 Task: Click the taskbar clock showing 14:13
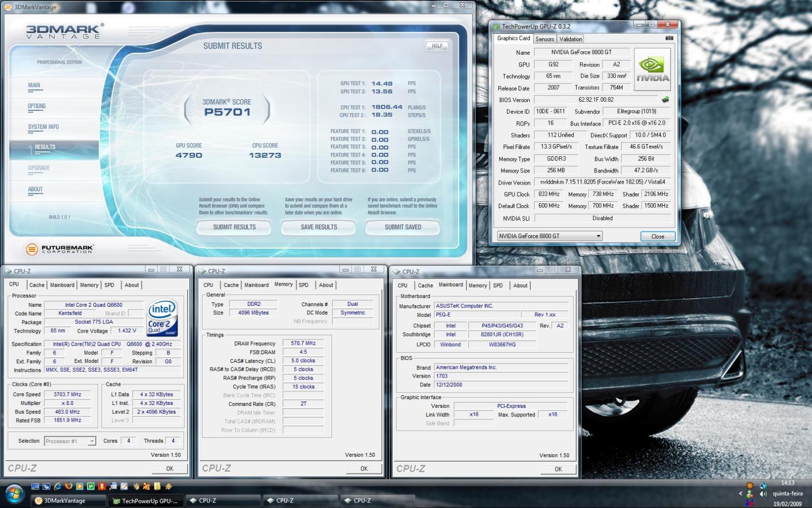pos(787,483)
